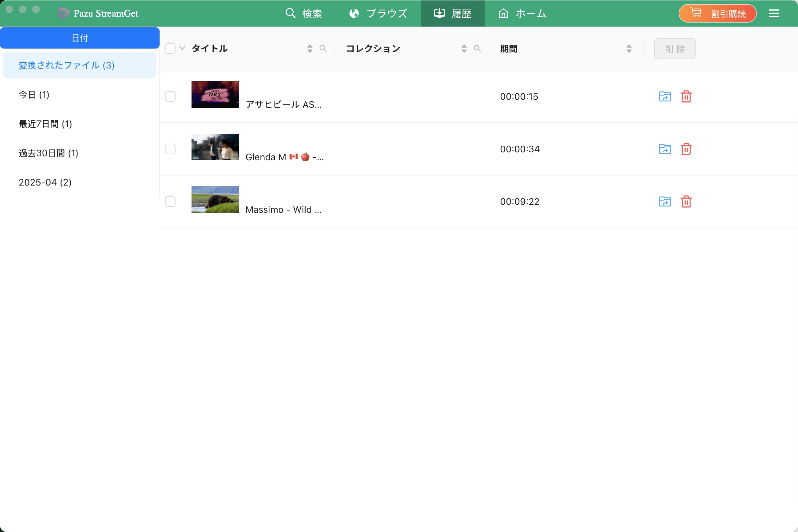798x532 pixels.
Task: Expand the select-all dropdown arrow
Action: tap(182, 48)
